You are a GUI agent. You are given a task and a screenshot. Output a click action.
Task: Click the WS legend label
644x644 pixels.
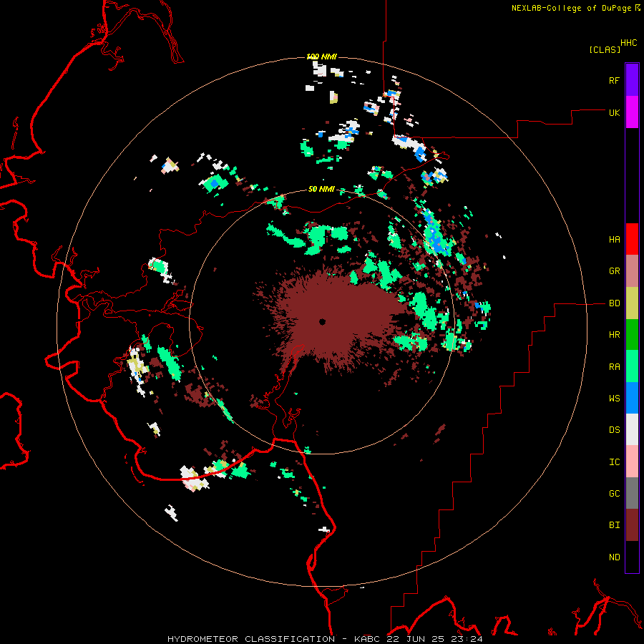click(614, 399)
